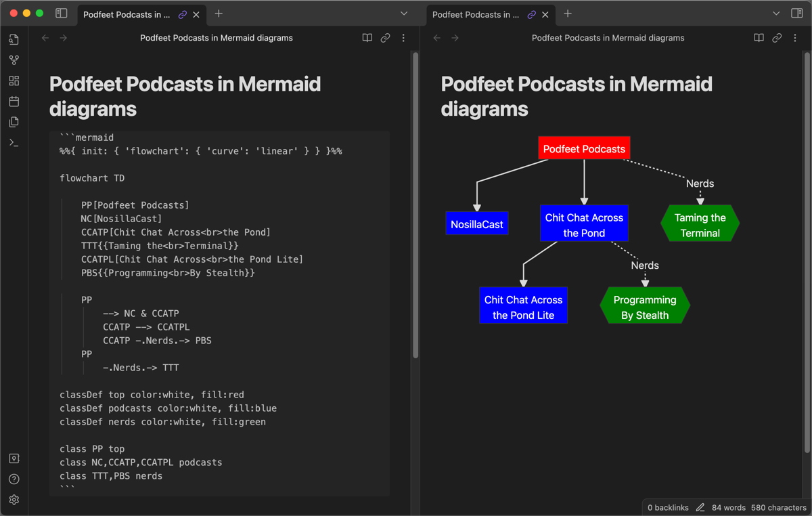Toggle the left sidebar
This screenshot has height=516, width=812.
pos(61,14)
